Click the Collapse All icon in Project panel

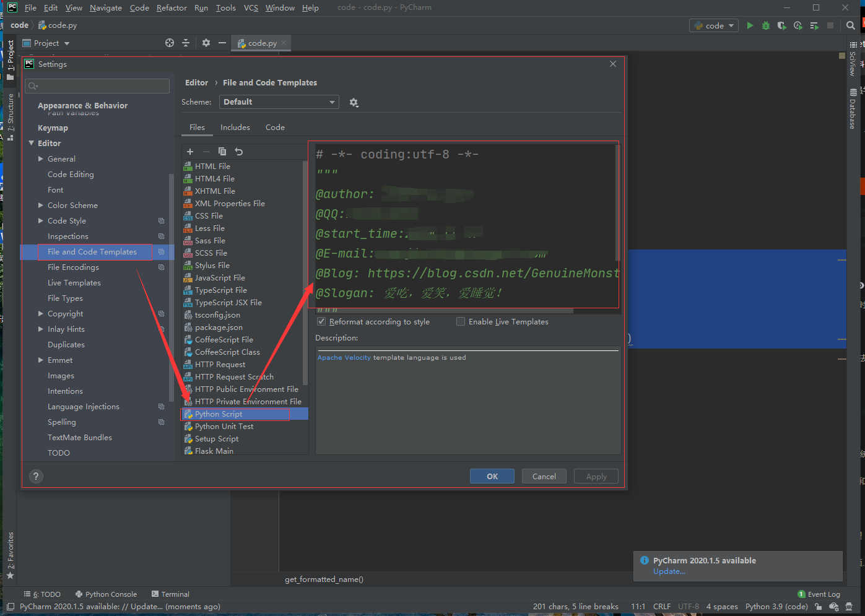(186, 43)
